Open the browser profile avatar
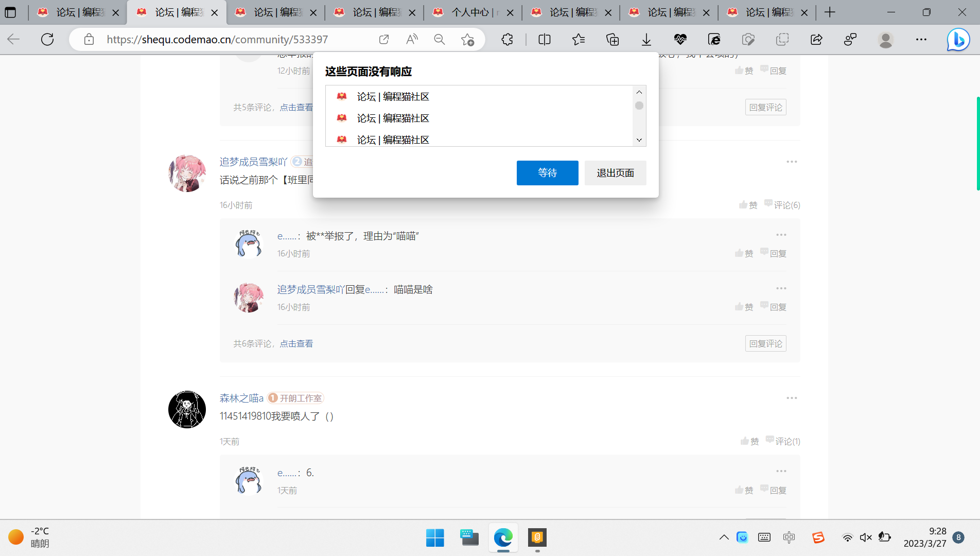The width and height of the screenshot is (980, 556). click(886, 39)
